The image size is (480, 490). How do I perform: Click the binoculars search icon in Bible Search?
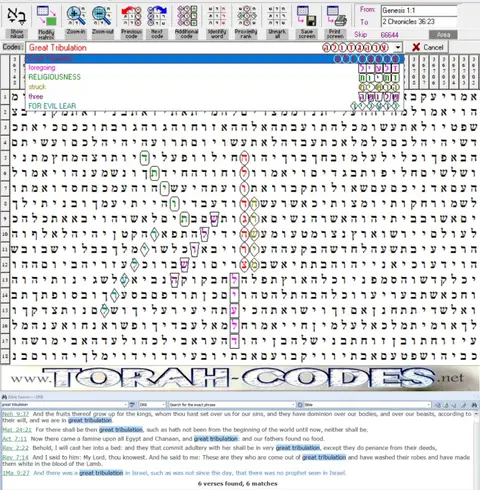(474, 405)
